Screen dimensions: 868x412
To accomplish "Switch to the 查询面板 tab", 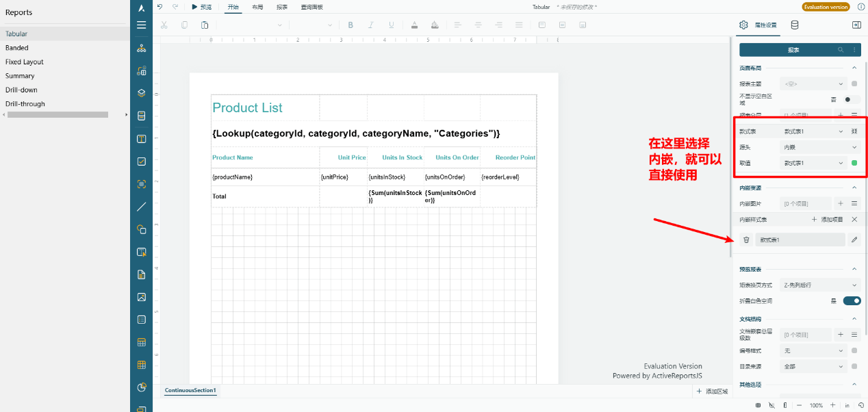I will point(312,7).
